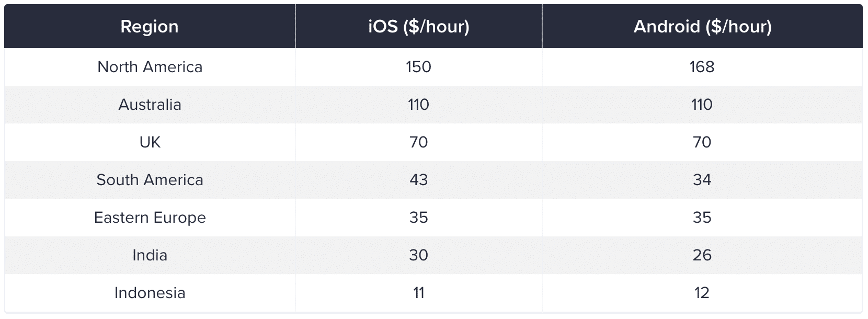Screen dimensions: 868x319
Task: Click the India region cell
Action: [x=150, y=255]
